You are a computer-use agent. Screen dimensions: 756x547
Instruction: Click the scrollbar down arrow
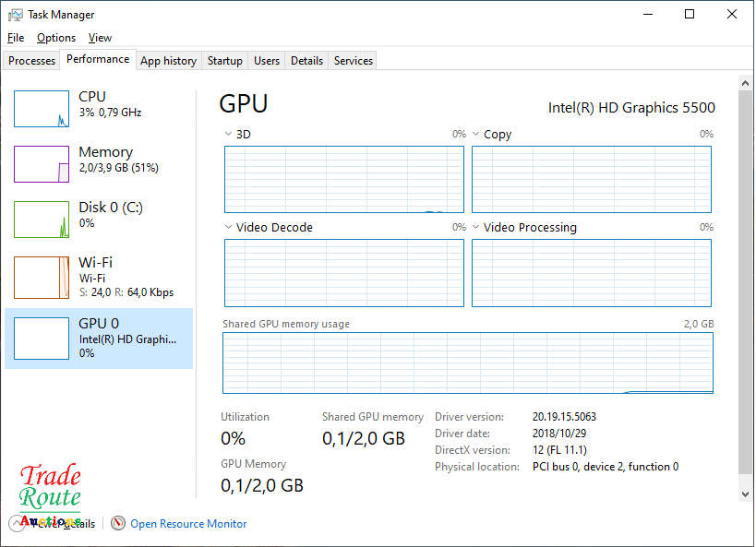(745, 494)
